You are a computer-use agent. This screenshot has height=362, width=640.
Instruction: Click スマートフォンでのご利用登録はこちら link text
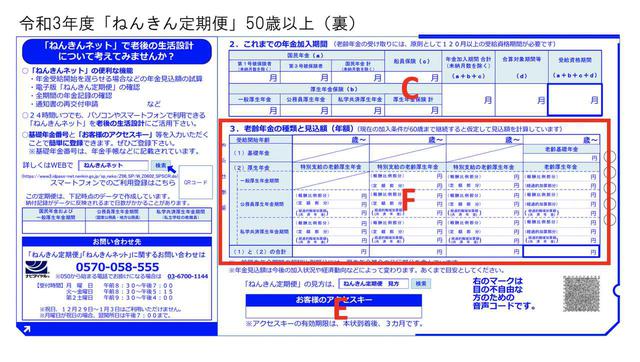point(113,183)
